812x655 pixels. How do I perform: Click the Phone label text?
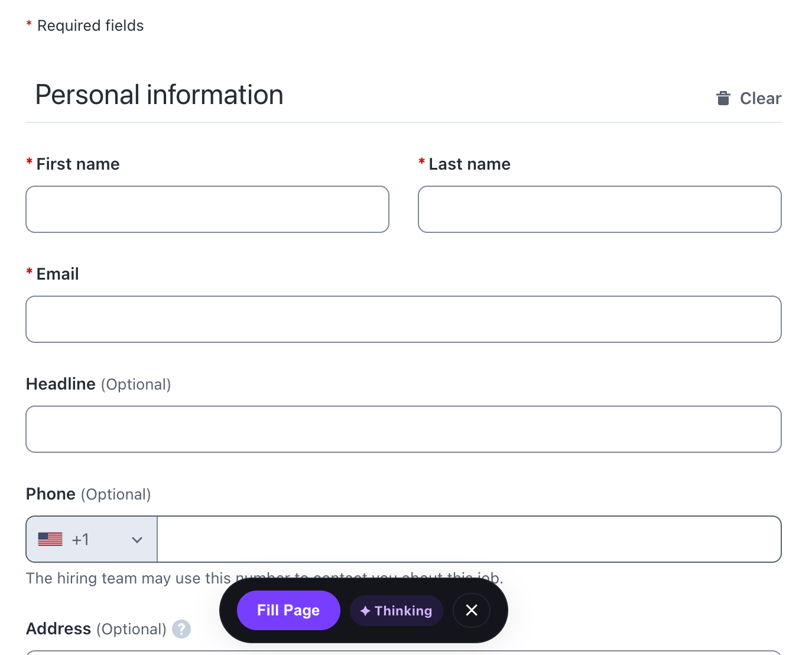tap(51, 494)
